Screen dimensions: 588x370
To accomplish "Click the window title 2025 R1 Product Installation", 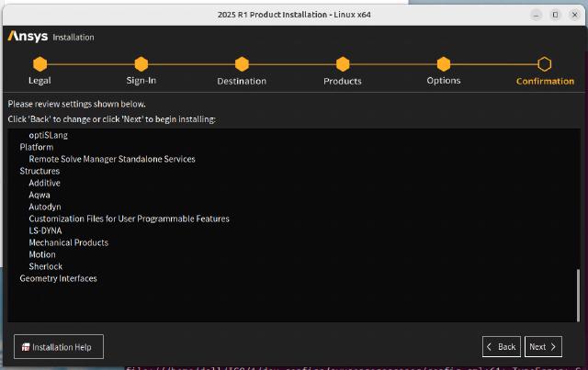I will (294, 15).
